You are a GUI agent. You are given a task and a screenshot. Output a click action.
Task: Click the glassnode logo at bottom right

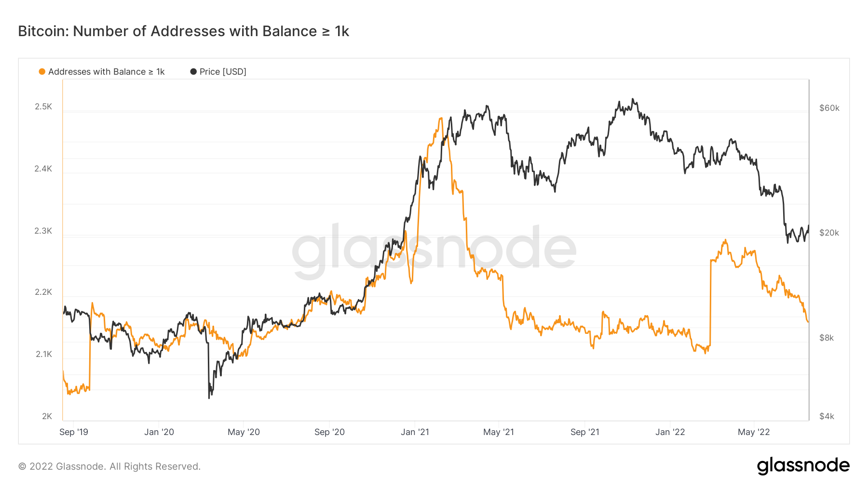[x=803, y=466]
